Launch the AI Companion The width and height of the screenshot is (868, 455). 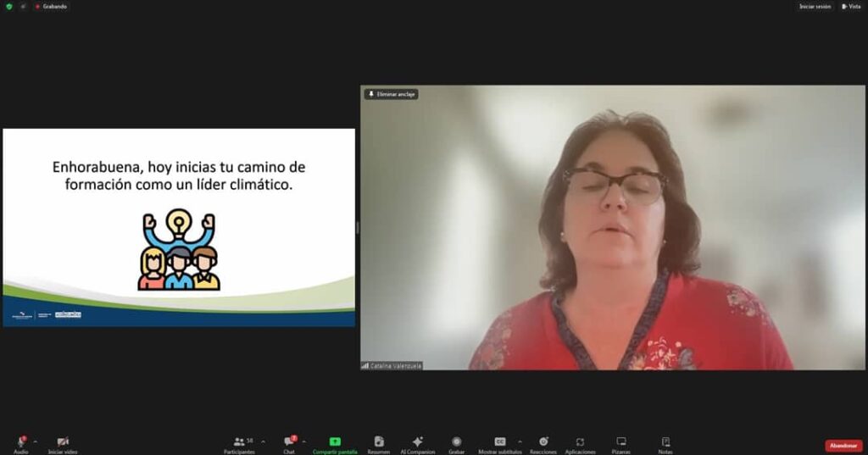[417, 444]
